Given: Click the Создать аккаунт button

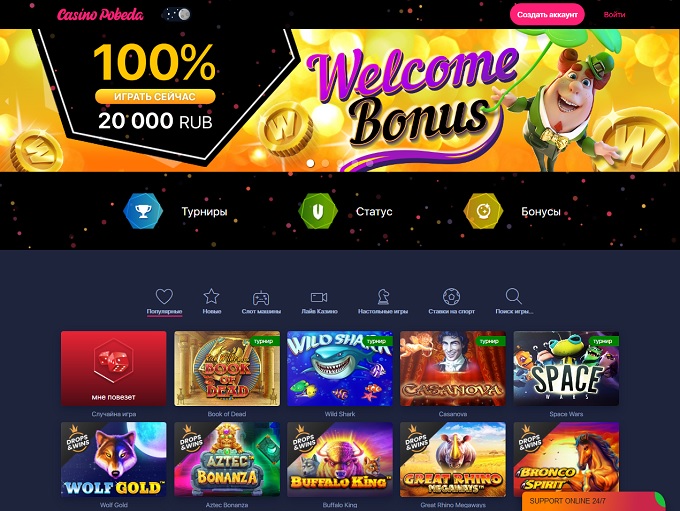Looking at the screenshot, I should [x=547, y=14].
